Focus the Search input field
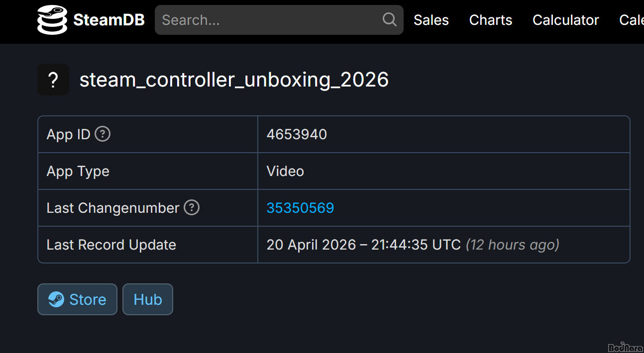This screenshot has width=644, height=353. click(x=269, y=20)
